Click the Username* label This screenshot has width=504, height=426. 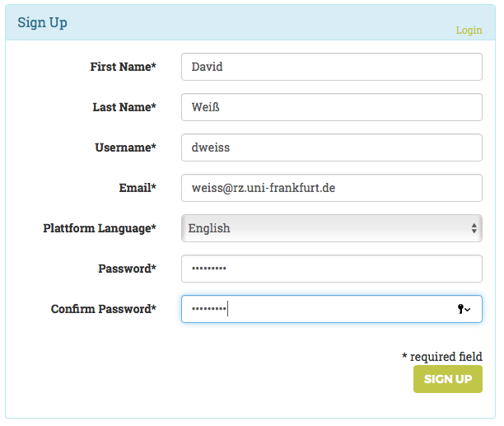coord(125,147)
